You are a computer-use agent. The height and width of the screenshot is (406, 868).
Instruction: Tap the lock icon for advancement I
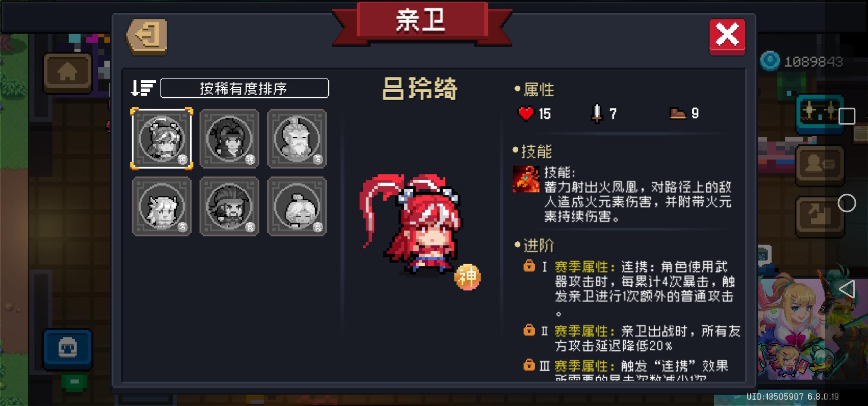tap(529, 266)
